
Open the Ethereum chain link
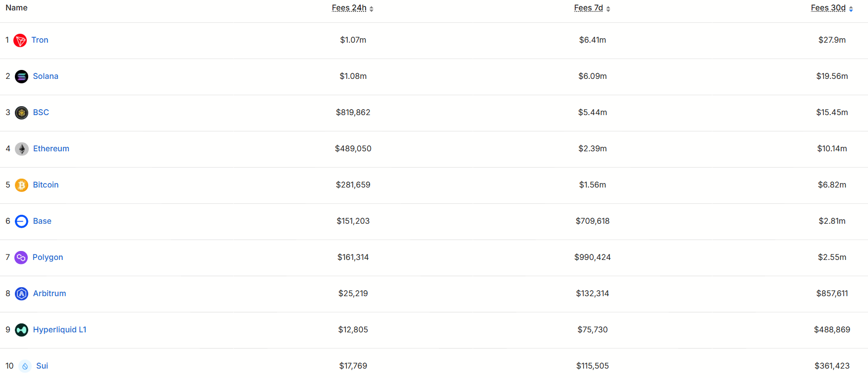(x=51, y=149)
